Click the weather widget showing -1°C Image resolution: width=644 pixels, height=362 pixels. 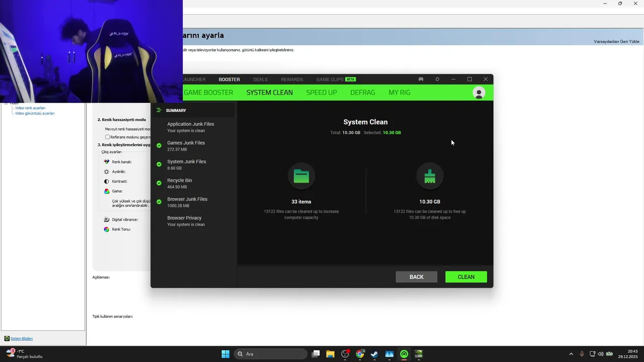pyautogui.click(x=24, y=354)
